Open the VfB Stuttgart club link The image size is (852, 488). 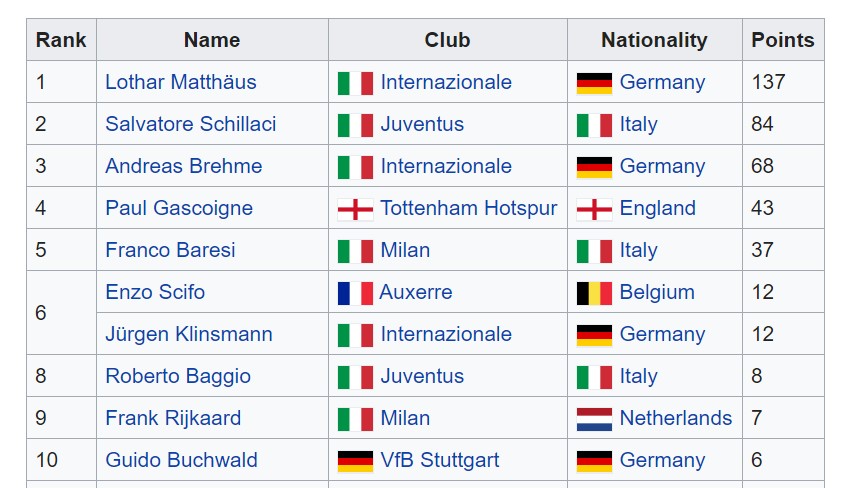click(440, 460)
